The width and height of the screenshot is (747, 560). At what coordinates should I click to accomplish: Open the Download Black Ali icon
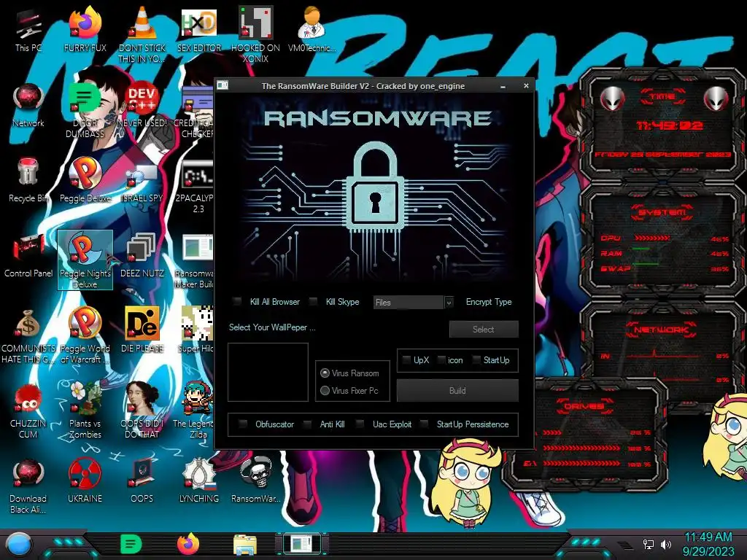coord(28,486)
